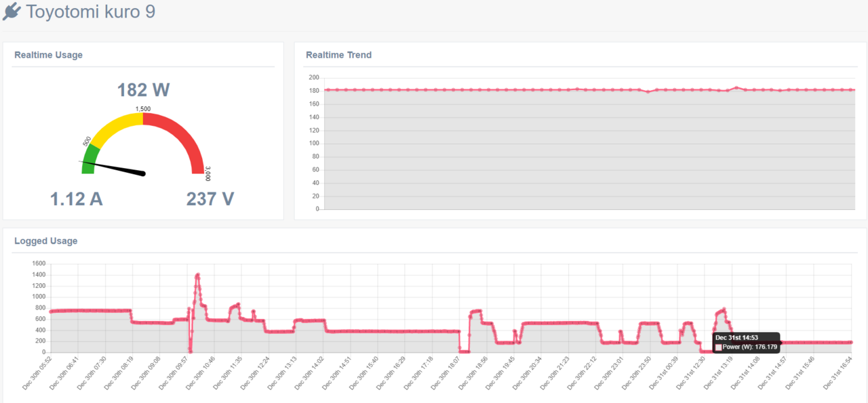Click the 1000 label on the Logged Usage axis
The image size is (868, 403).
click(x=39, y=297)
